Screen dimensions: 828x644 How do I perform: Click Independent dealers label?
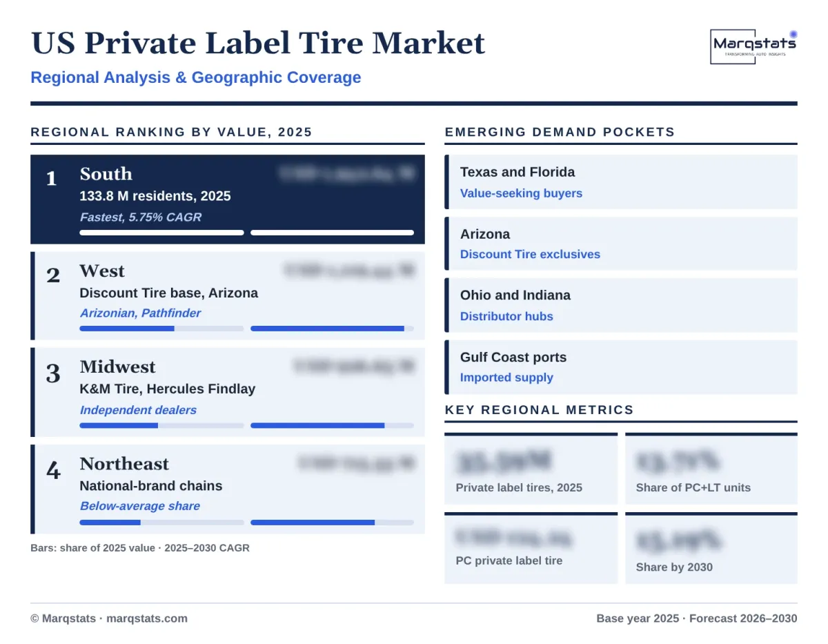point(138,409)
